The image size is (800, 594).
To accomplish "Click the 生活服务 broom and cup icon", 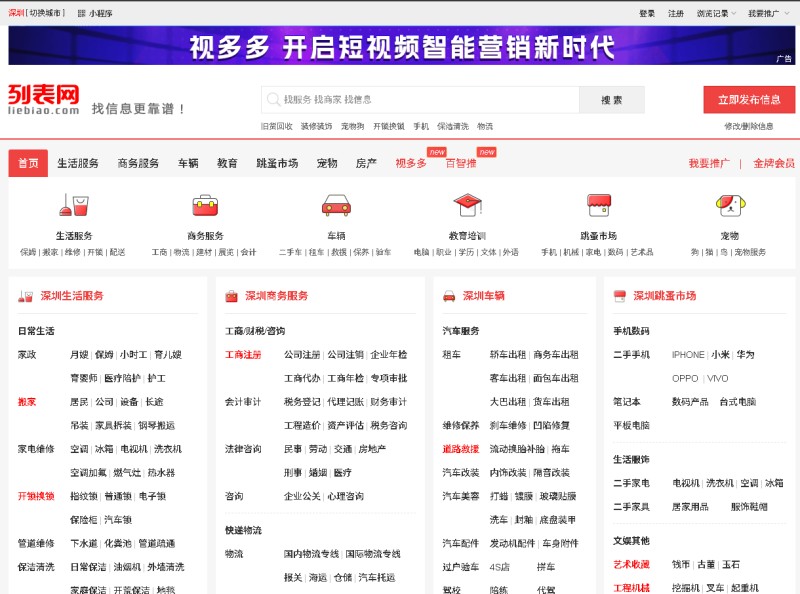I will (x=74, y=206).
